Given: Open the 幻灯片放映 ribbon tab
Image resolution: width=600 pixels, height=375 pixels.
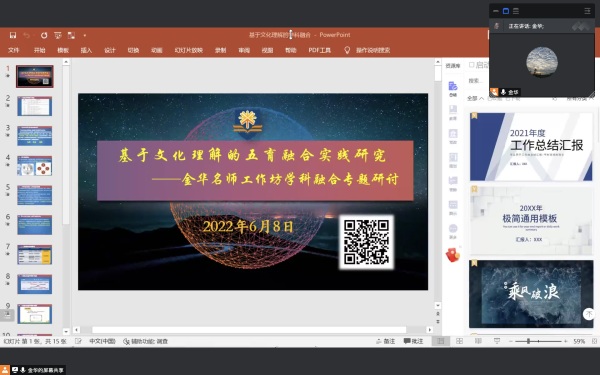Looking at the screenshot, I should pos(189,50).
